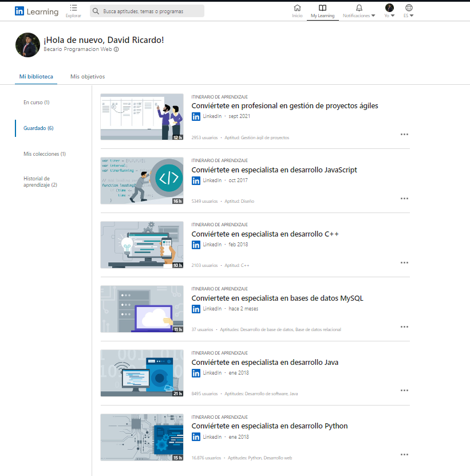
Task: Click LinkedIn logo beside hace 2 meses
Action: (196, 309)
